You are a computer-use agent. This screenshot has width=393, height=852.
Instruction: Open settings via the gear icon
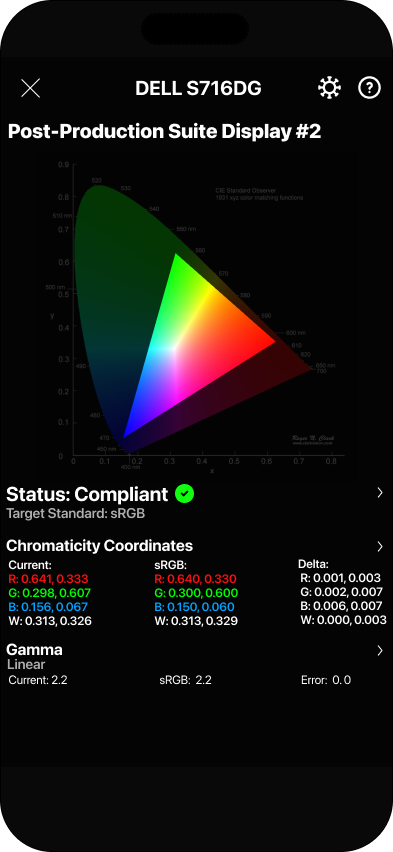329,87
